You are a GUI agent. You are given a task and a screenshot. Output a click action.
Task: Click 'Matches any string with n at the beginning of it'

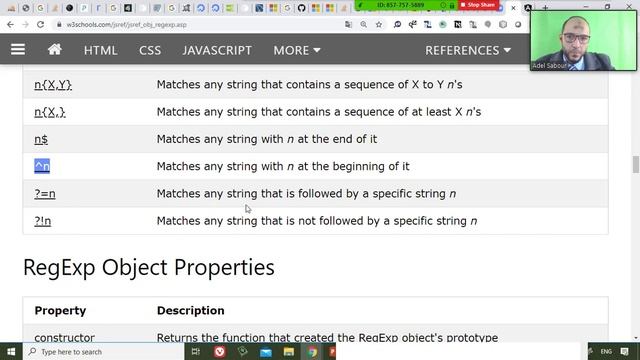point(283,166)
